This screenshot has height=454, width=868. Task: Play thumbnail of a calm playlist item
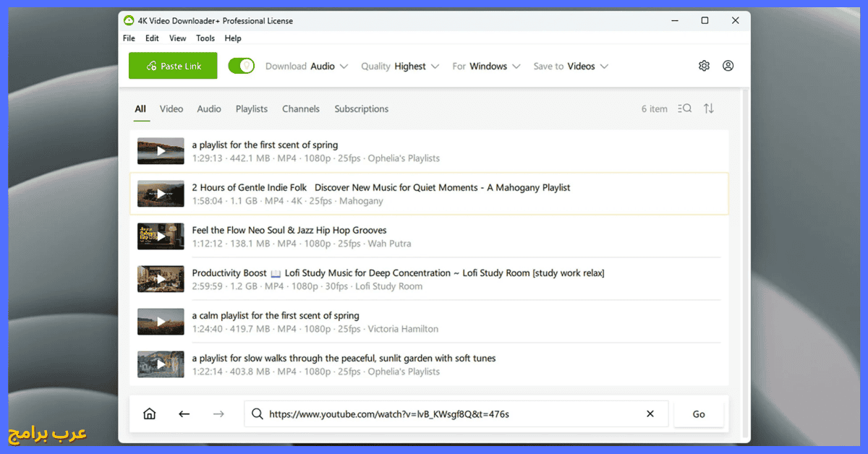pyautogui.click(x=161, y=322)
